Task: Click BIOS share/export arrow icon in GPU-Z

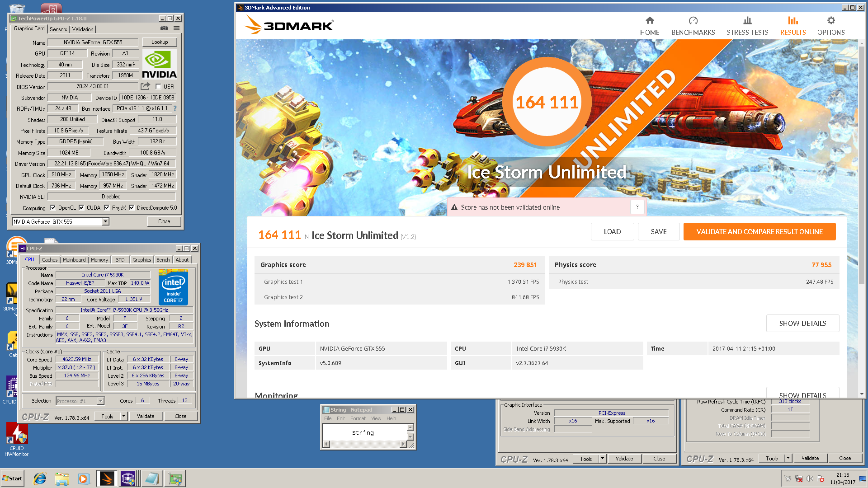Action: [145, 86]
